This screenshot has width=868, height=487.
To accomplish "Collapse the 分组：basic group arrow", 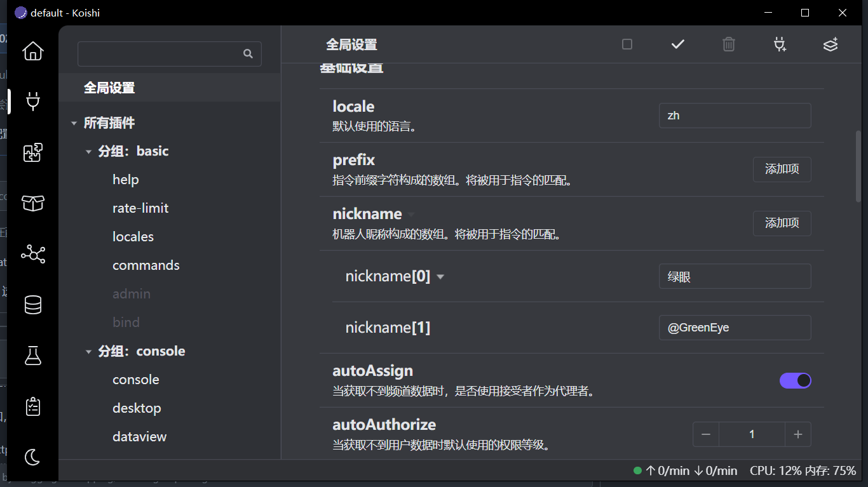I will point(88,152).
